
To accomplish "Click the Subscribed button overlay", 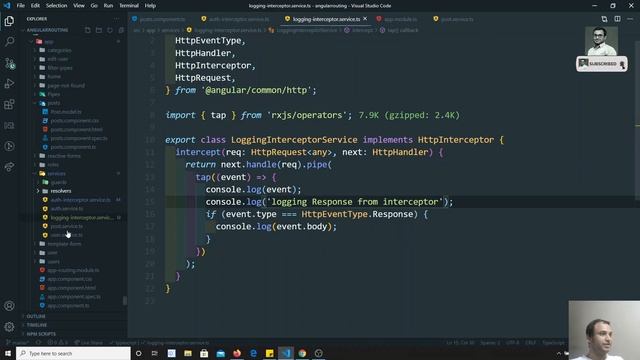I will pyautogui.click(x=602, y=64).
